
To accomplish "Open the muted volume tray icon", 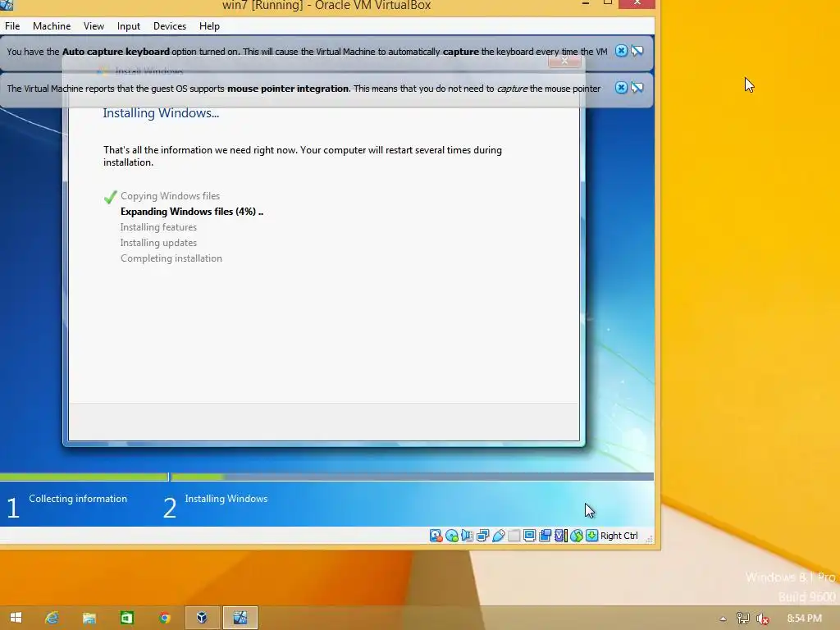I will click(762, 619).
